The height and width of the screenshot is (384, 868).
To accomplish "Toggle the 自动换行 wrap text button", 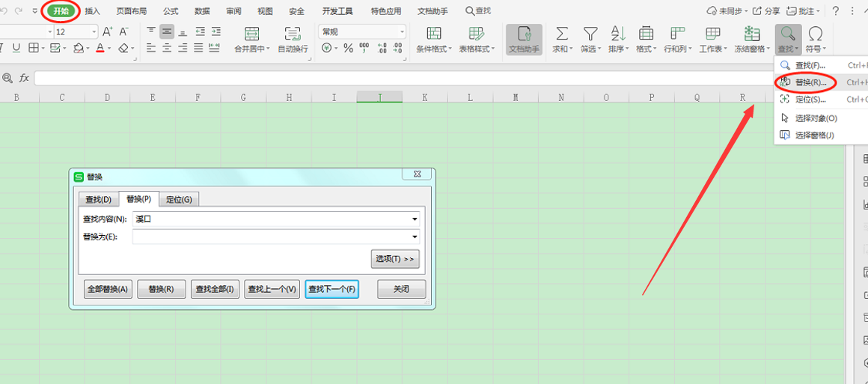I will click(293, 40).
